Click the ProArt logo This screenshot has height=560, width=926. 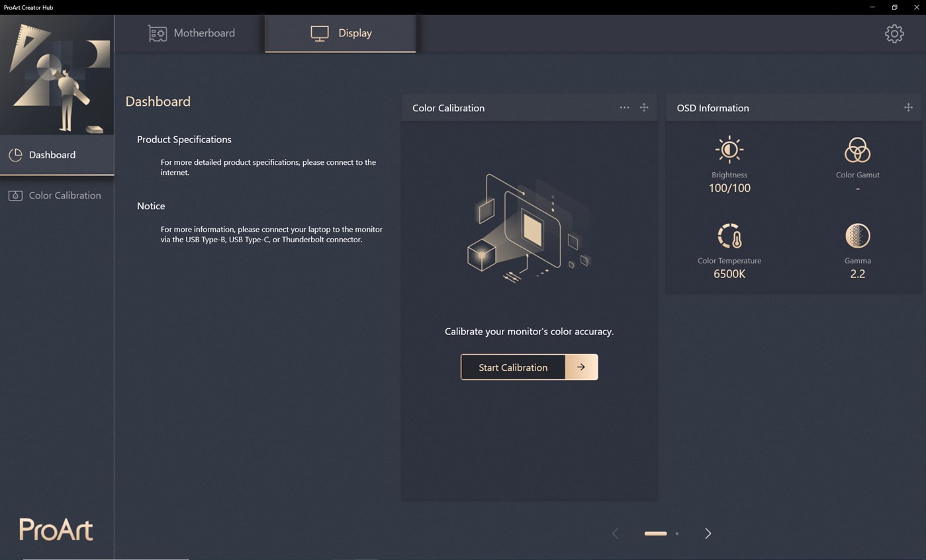[x=56, y=530]
